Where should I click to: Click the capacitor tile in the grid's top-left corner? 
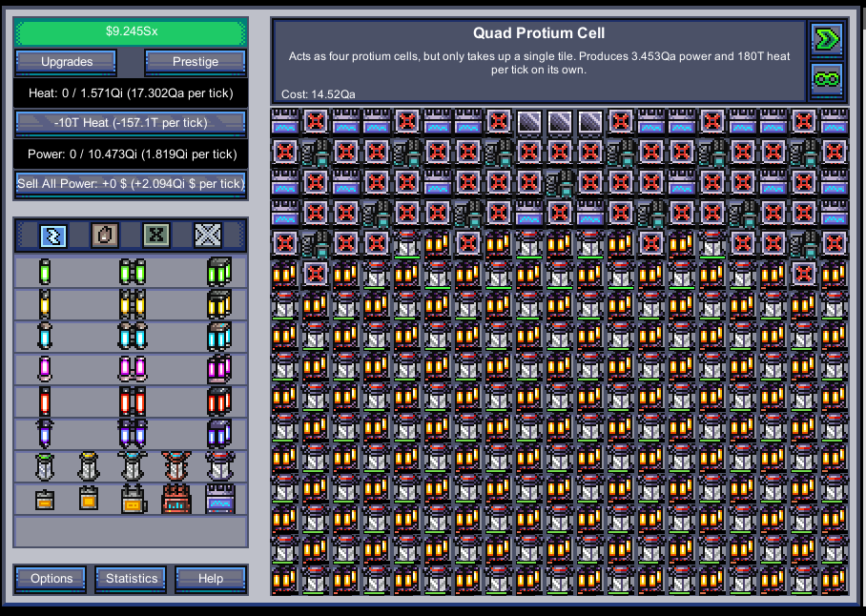(x=285, y=121)
